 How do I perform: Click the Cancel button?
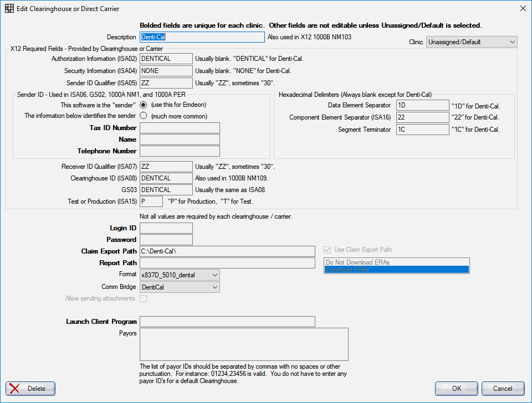click(x=503, y=389)
